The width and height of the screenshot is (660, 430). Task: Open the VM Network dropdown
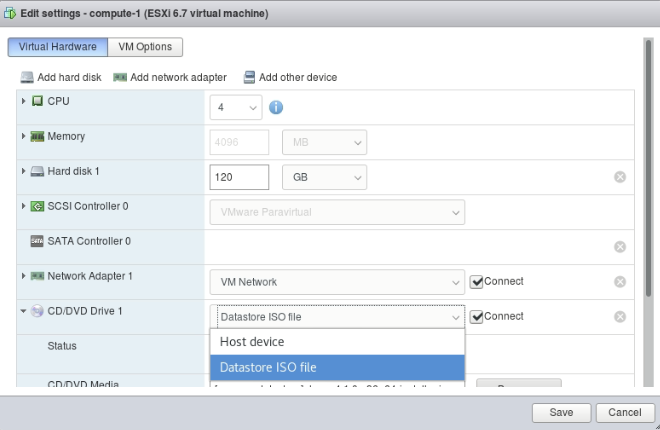coord(337,282)
